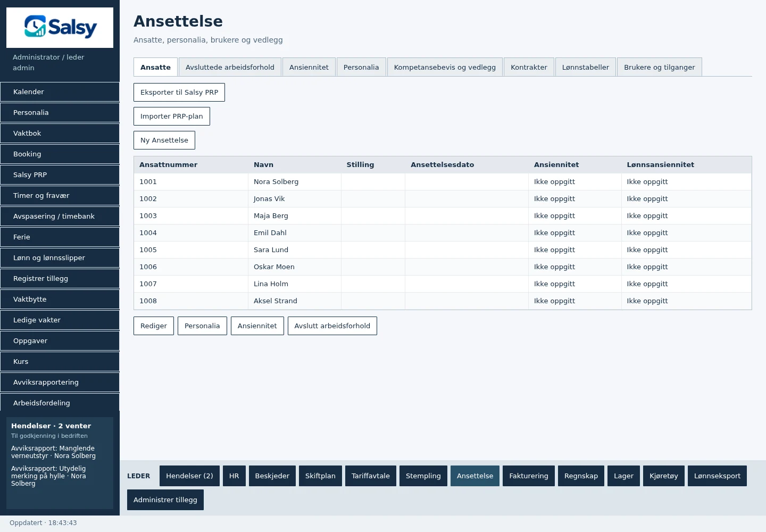The width and height of the screenshot is (766, 532).
Task: Go to the Lønnstabeller tab
Action: tap(586, 67)
